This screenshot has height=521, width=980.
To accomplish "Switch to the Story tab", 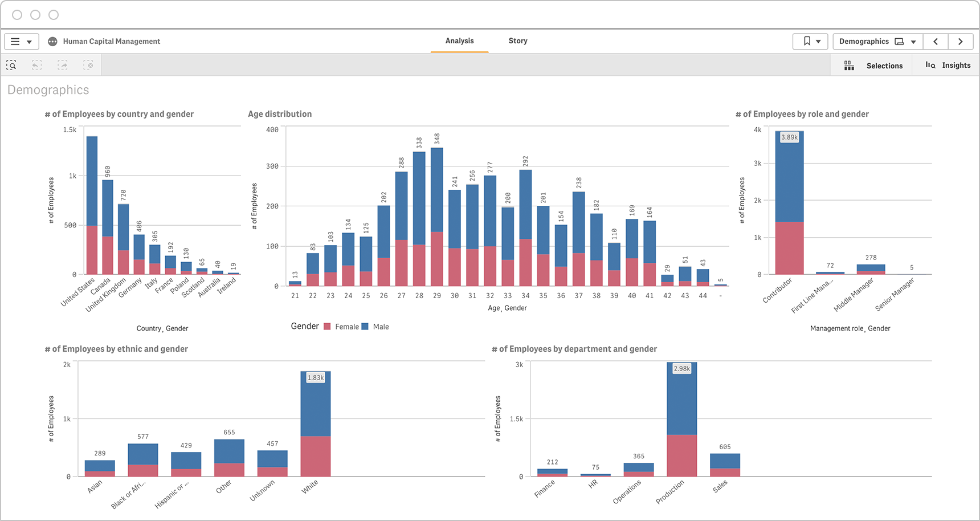I will coord(518,41).
